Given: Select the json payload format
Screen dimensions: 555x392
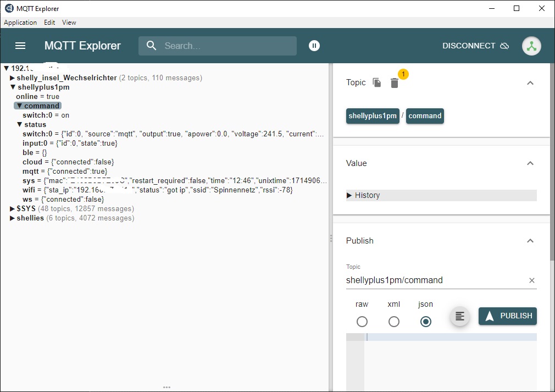Looking at the screenshot, I should (x=425, y=322).
